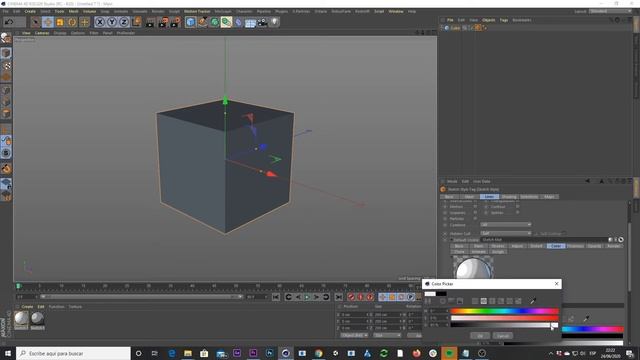Viewport: 640px width, 360px height.
Task: Click the coordinate system icon beside Z
Action: click(136, 22)
